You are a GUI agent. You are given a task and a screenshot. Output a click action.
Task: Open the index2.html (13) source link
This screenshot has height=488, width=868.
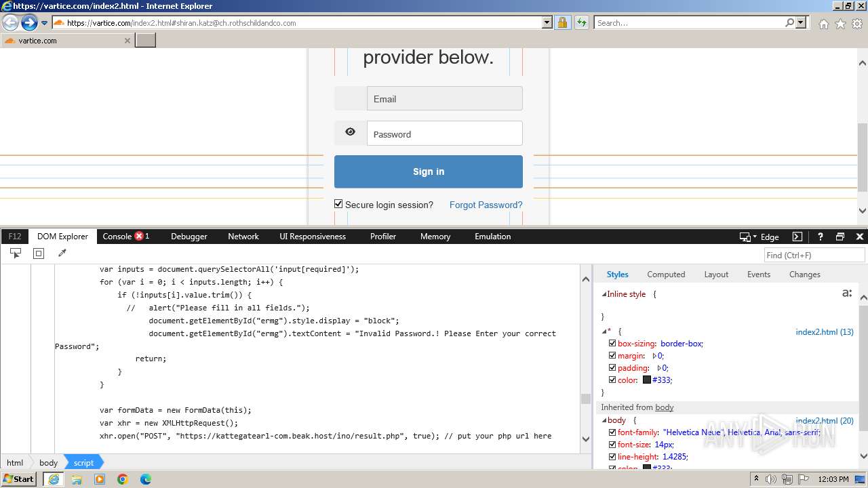[825, 332]
